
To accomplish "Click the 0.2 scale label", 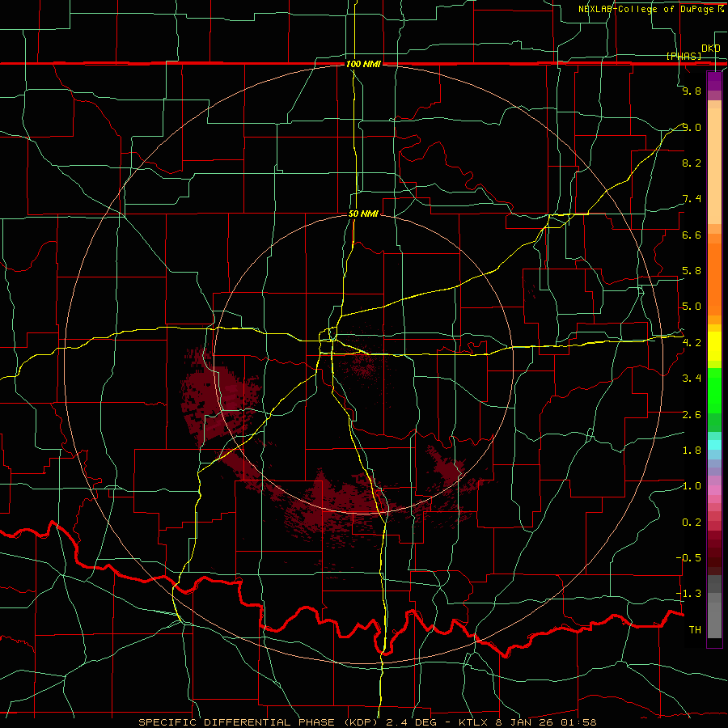I will coord(692,523).
